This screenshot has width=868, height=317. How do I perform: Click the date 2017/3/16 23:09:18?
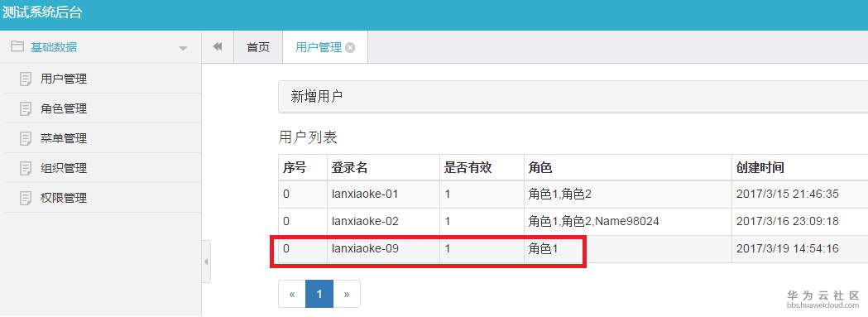pyautogui.click(x=787, y=222)
